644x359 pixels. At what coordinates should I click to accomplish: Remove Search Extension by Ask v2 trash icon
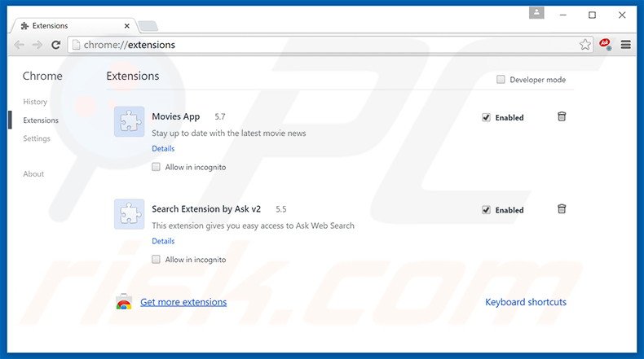click(562, 209)
